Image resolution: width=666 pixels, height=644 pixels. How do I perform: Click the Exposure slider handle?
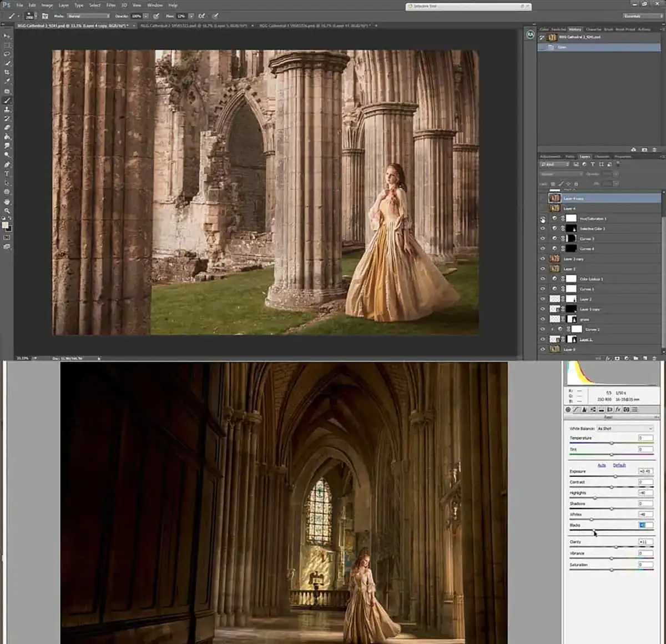coord(615,476)
